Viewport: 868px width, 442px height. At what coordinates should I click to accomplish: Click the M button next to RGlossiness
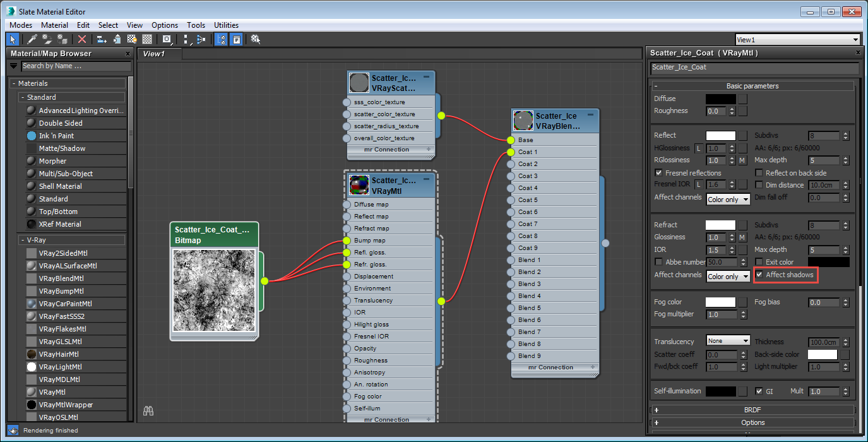tap(743, 160)
